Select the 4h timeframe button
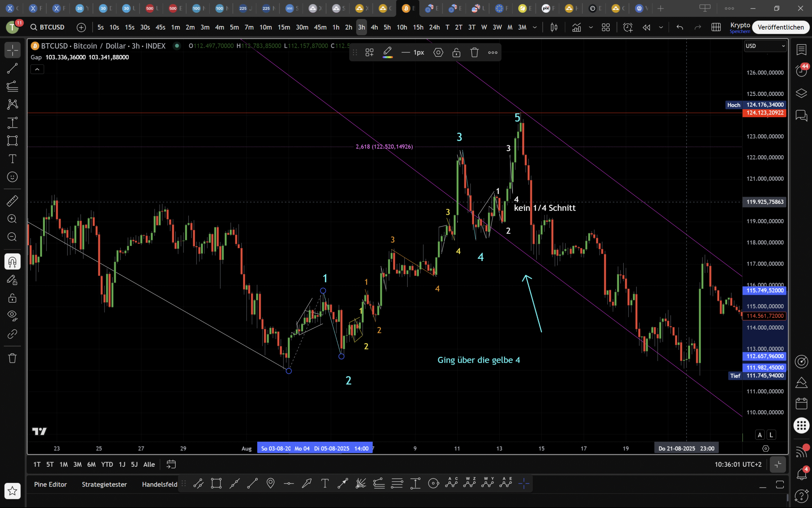 pos(374,27)
